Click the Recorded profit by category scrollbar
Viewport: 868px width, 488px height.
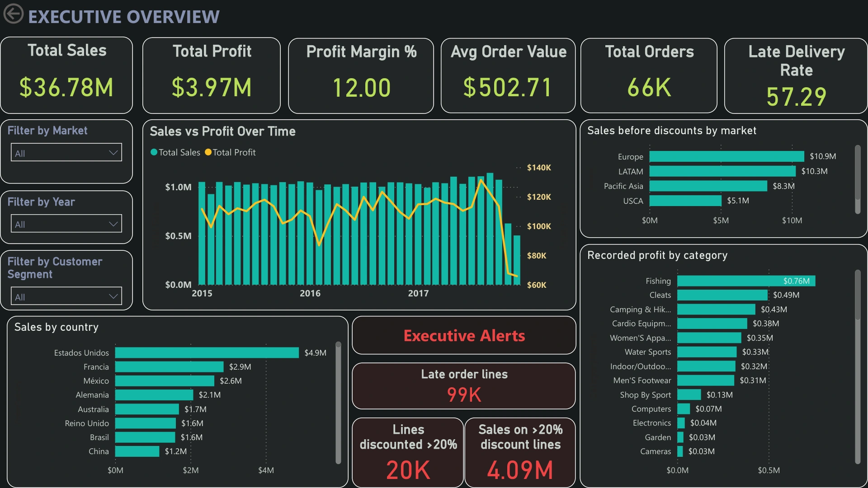[x=858, y=366]
